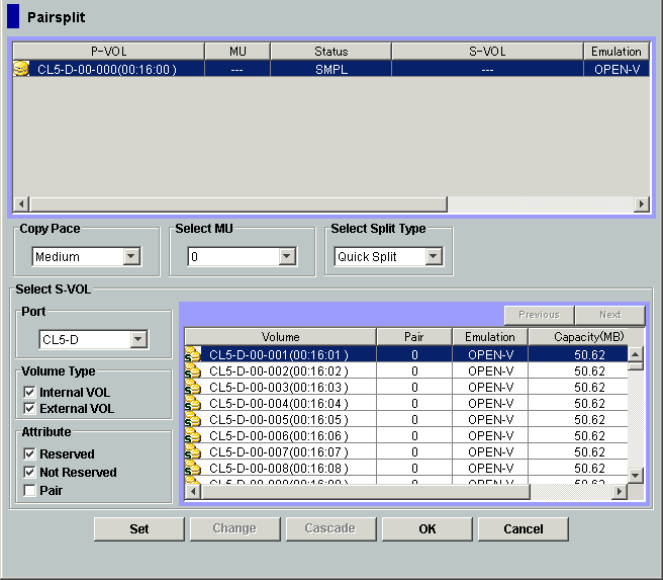The image size is (663, 580).
Task: Click the volume icon beside CL5-D-00-006
Action: tap(193, 436)
